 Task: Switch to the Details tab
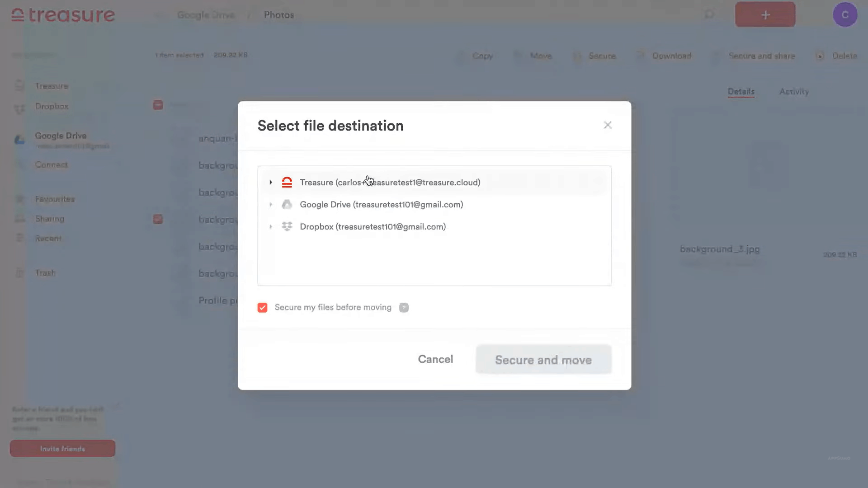pyautogui.click(x=741, y=92)
